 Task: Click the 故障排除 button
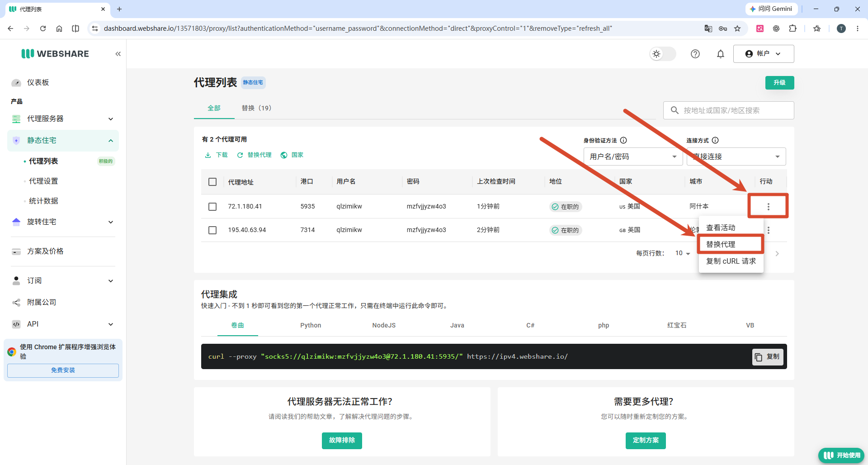[342, 441]
